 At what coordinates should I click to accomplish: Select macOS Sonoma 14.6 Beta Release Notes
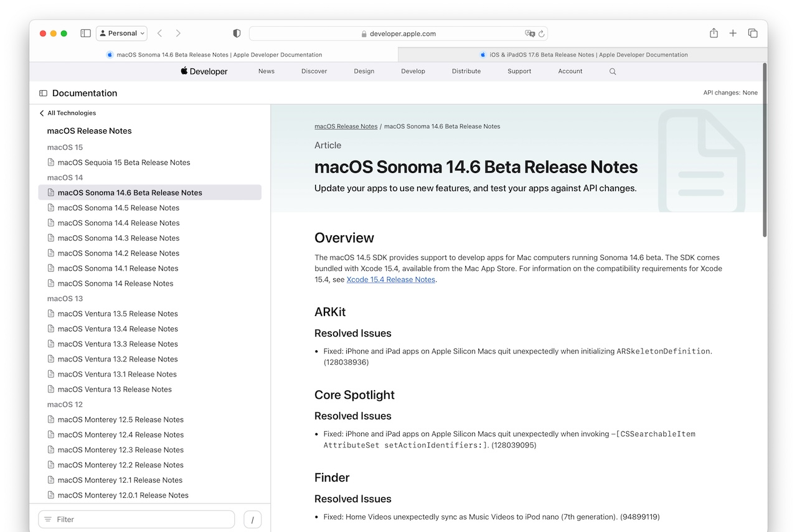(150, 193)
